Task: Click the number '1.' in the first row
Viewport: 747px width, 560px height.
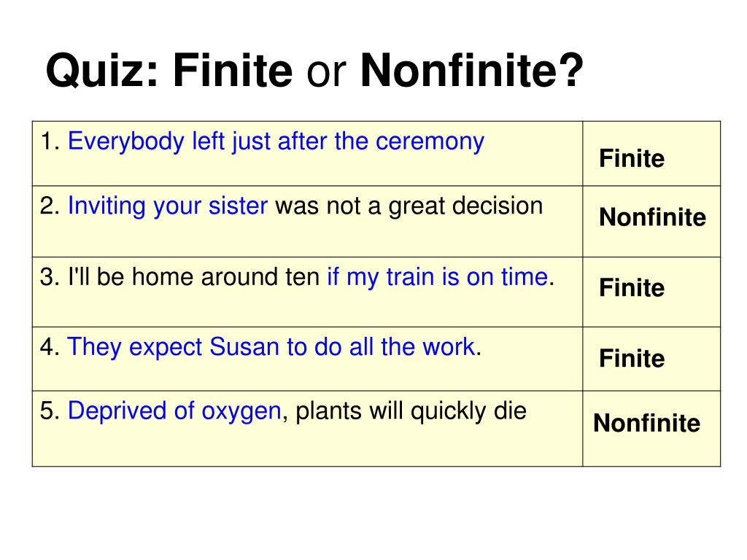Action: 50,141
